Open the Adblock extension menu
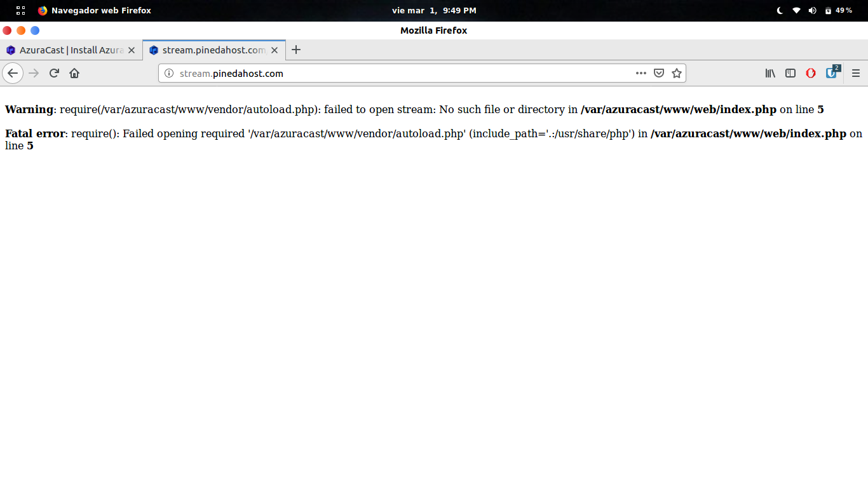This screenshot has height=488, width=868. 810,73
